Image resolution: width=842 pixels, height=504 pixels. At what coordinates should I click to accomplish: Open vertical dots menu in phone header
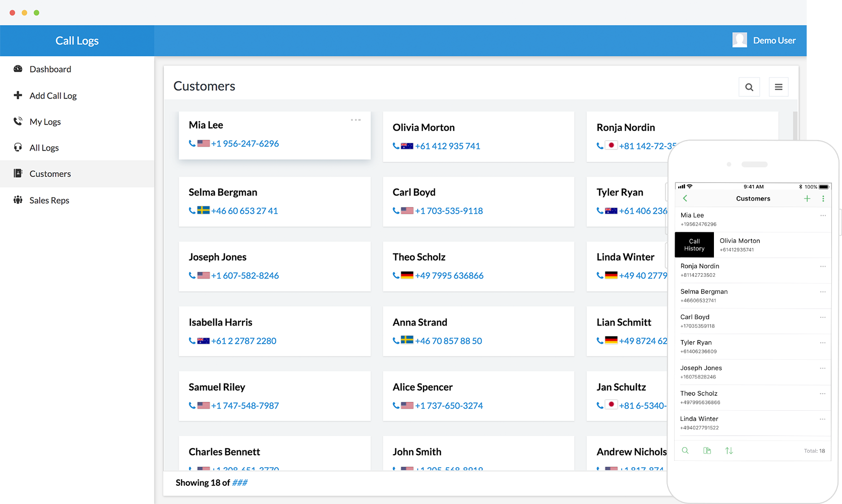click(823, 199)
